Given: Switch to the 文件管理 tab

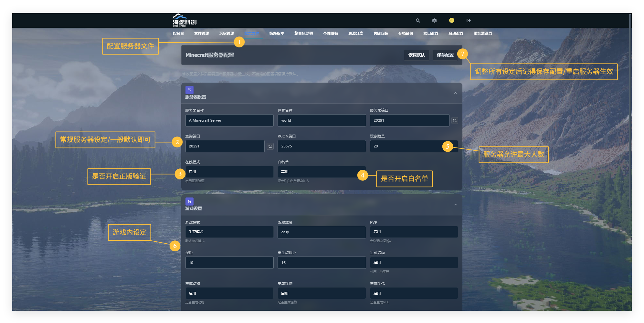Looking at the screenshot, I should pos(201,33).
